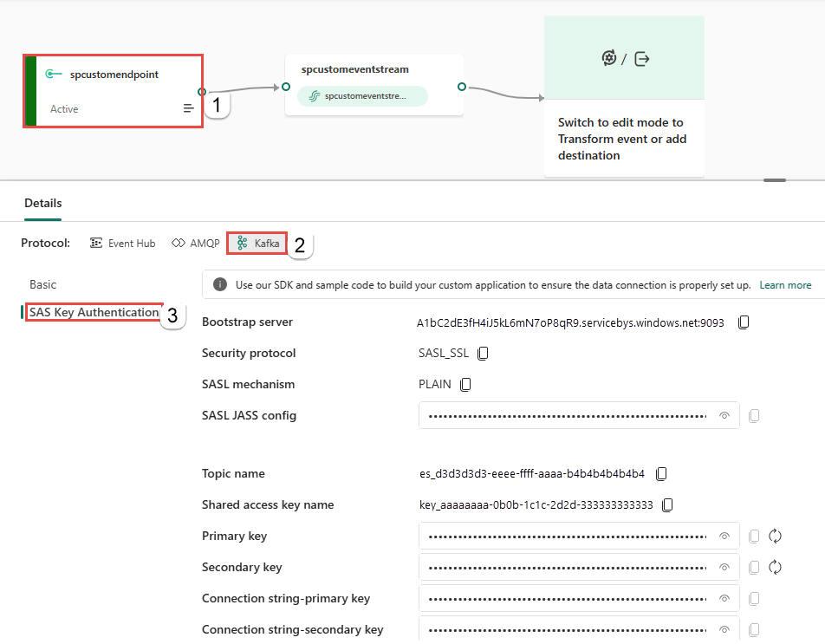825x644 pixels.
Task: Show the SASL JASS config value
Action: tap(724, 416)
